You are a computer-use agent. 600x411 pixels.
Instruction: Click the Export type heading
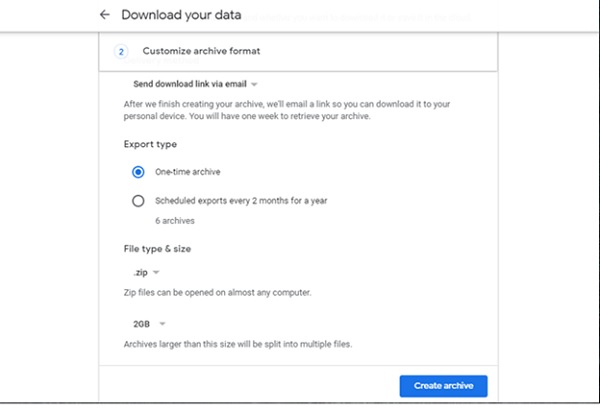[150, 144]
